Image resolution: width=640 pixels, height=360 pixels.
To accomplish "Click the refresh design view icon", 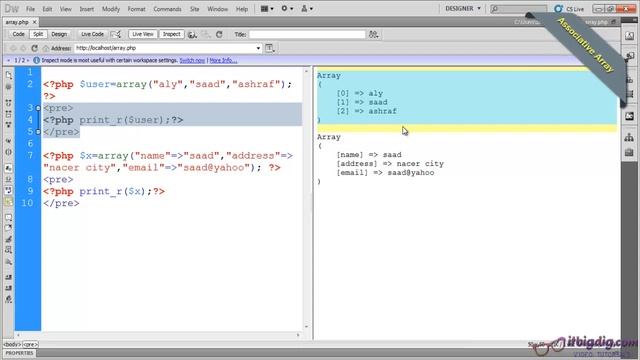I will (x=219, y=34).
